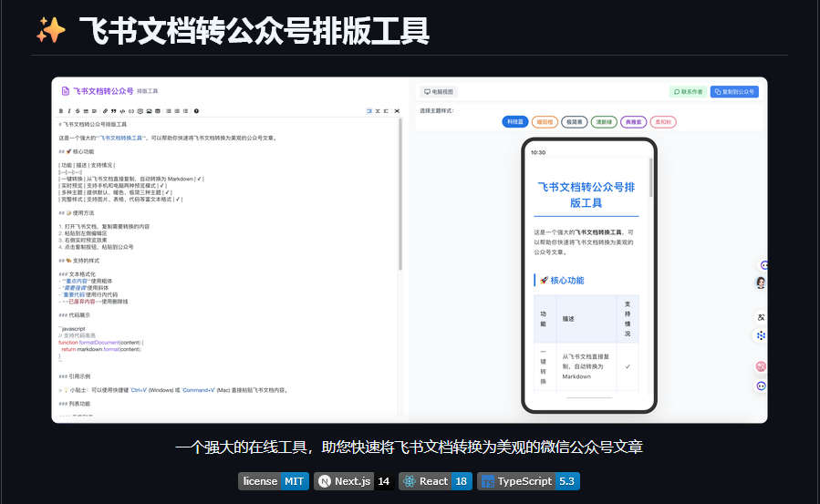Insert a blockquote via quote icon
Screen dimensions: 820x504
pos(113,111)
